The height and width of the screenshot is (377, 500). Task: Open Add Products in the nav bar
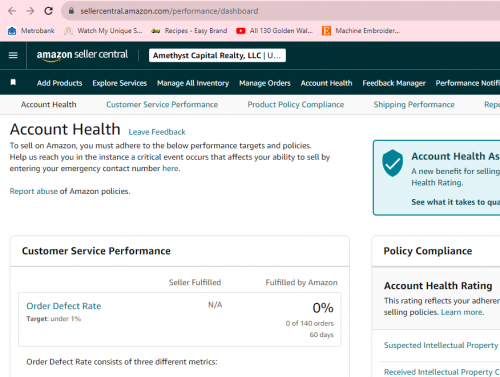coord(60,83)
